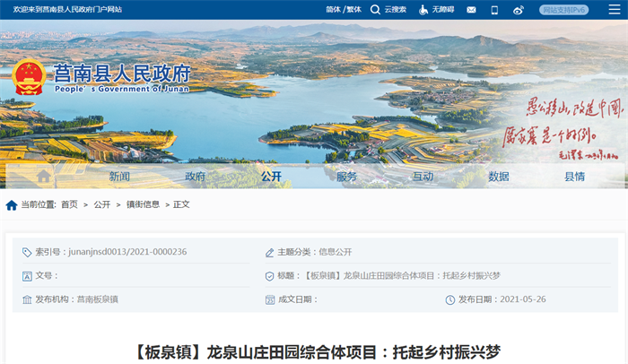Screen dimensions: 628x364
Task: Open the 新闻 navigation tab
Action: [x=119, y=177]
